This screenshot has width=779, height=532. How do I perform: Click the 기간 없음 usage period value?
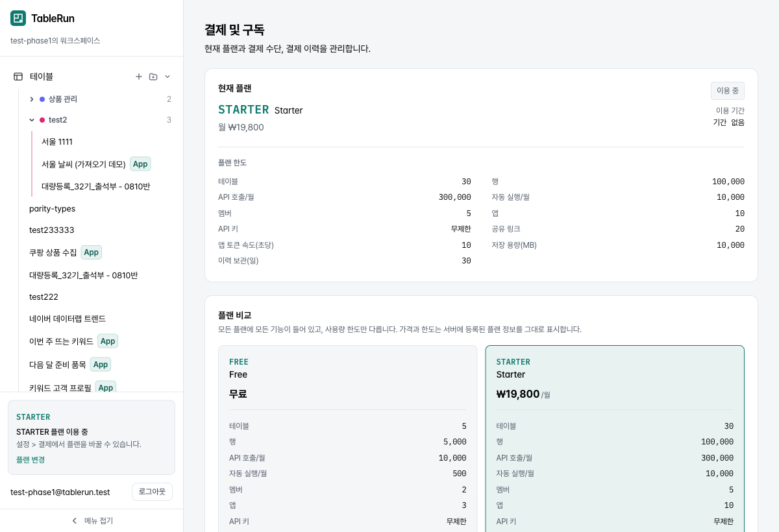(729, 122)
